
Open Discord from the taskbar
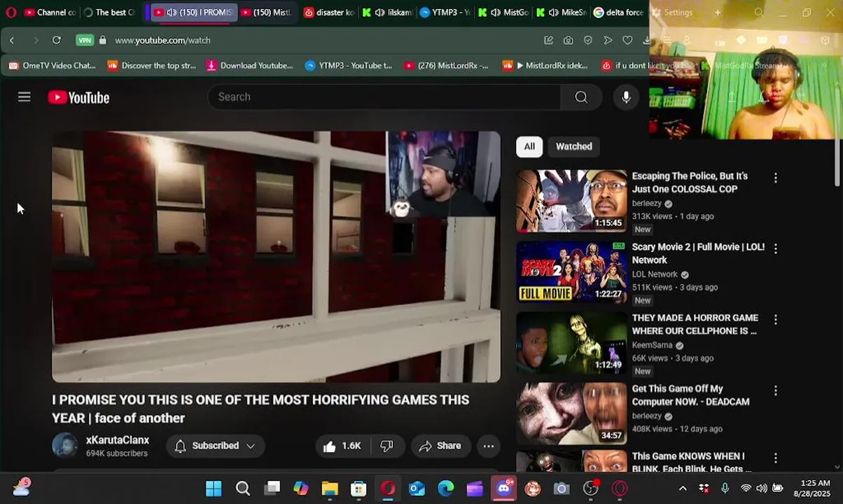click(x=504, y=488)
